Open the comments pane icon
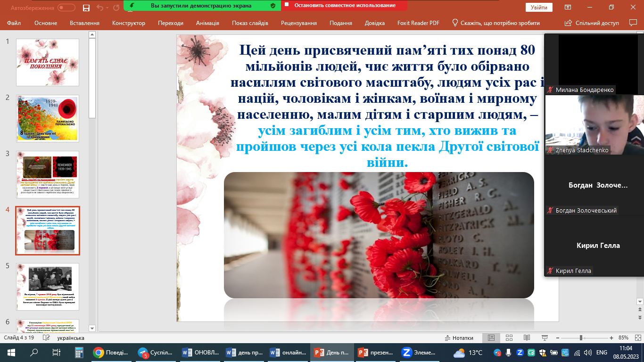This screenshot has height=362, width=644. tap(633, 23)
